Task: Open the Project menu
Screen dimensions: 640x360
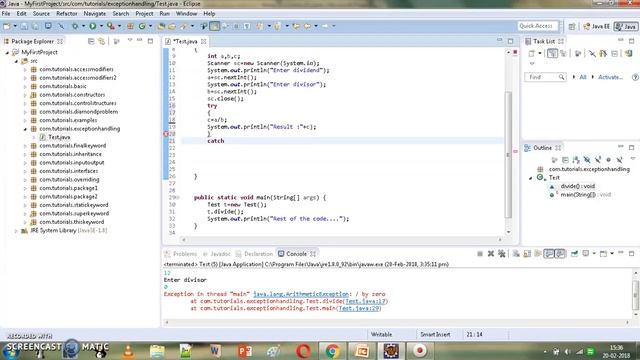Action: (x=144, y=13)
